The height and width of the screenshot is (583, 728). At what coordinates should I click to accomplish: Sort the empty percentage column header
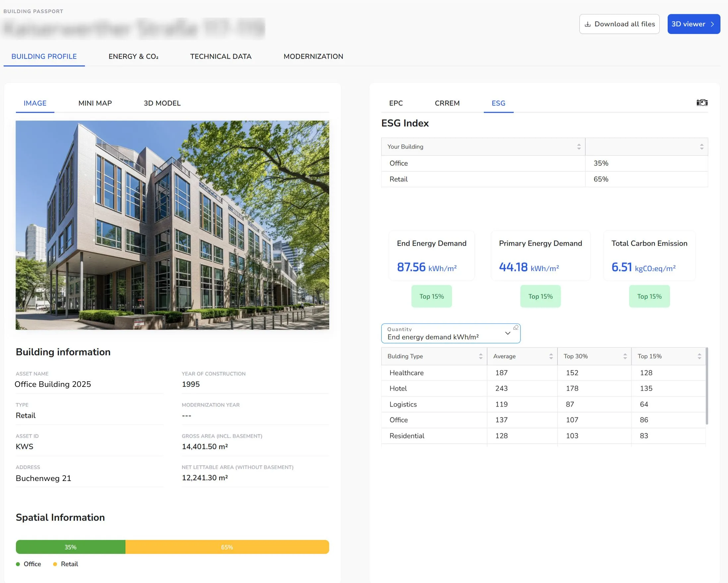tap(701, 147)
